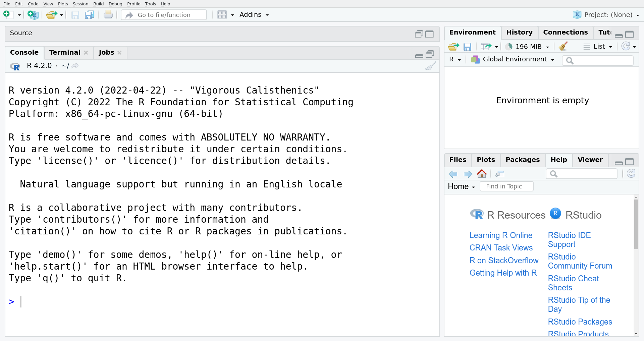644x341 pixels.
Task: Clear environment objects broom icon
Action: (563, 46)
